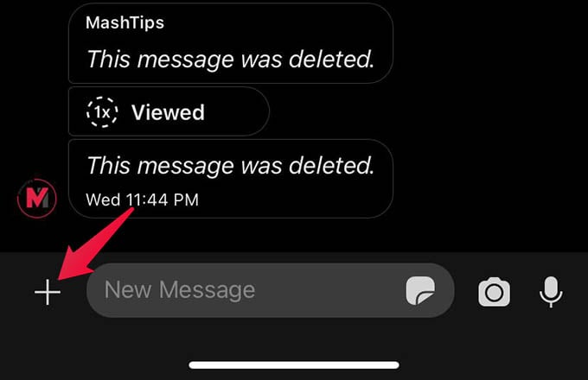Screen dimensions: 588x380
Task: Tap the 'Viewed' label
Action: coord(168,112)
